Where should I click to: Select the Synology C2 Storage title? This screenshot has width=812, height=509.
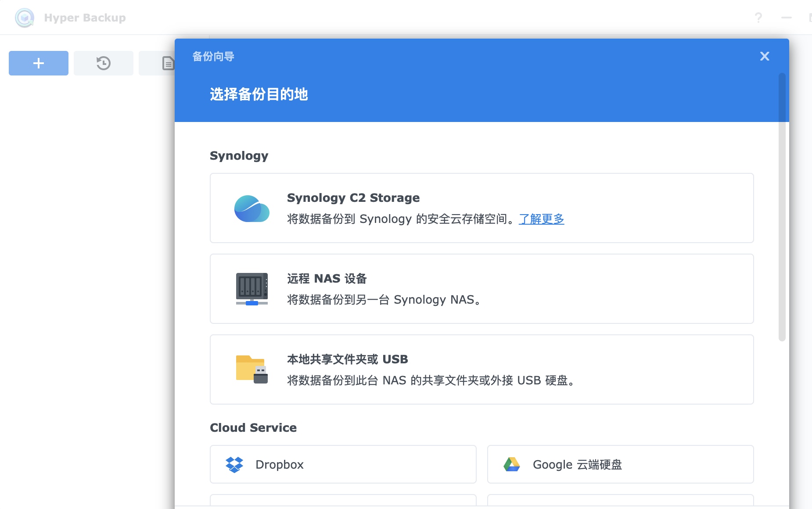click(353, 198)
